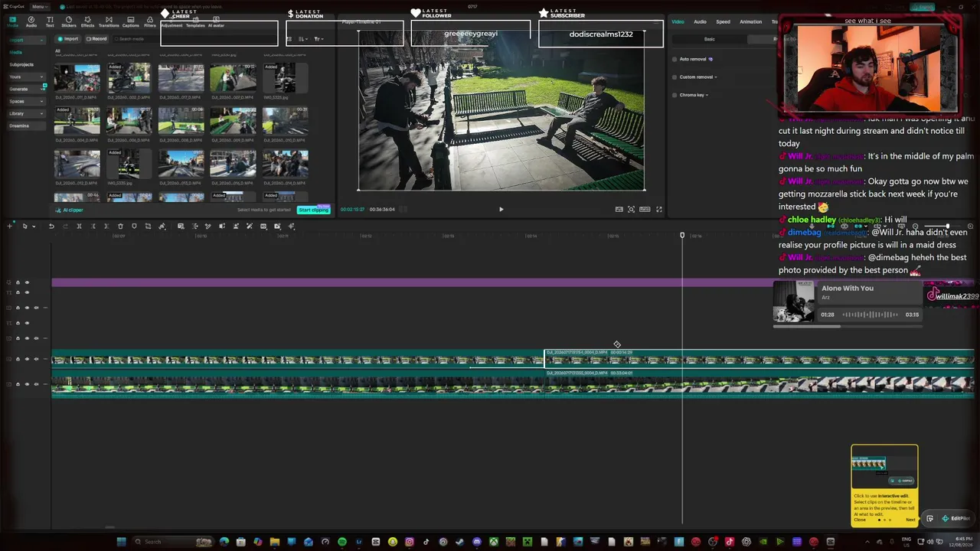980x551 pixels.
Task: Click the last sparkle icon in the timeline toolbar
Action: click(291, 226)
